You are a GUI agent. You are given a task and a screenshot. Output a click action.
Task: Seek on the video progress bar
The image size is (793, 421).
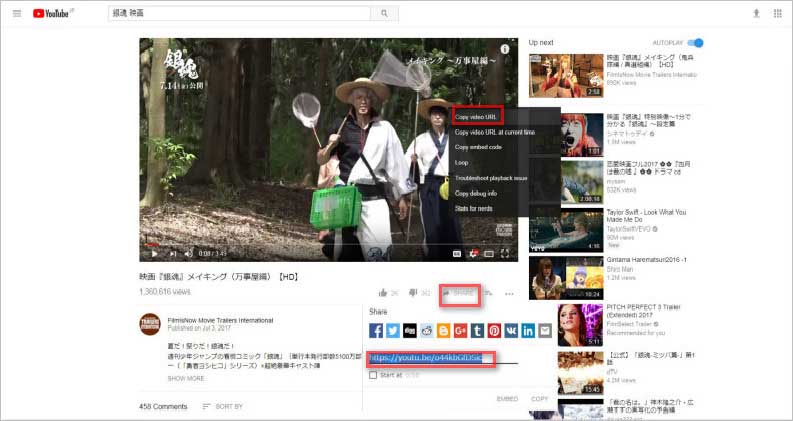click(x=329, y=244)
